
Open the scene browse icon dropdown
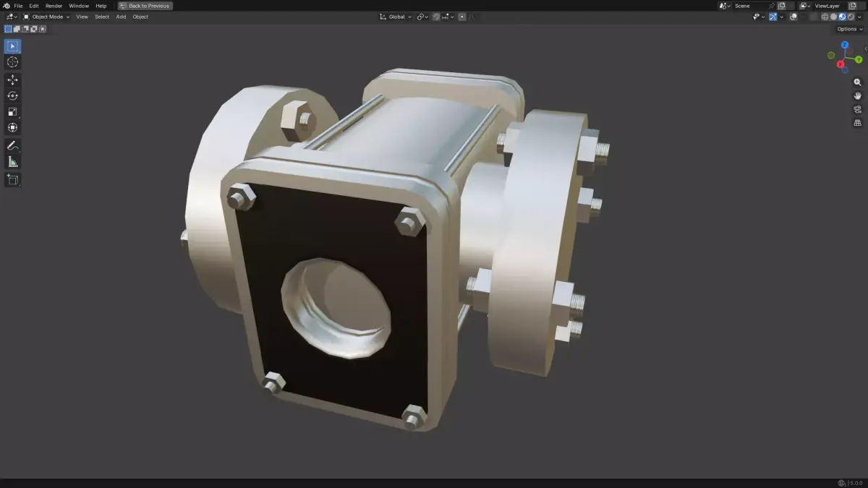click(x=725, y=6)
